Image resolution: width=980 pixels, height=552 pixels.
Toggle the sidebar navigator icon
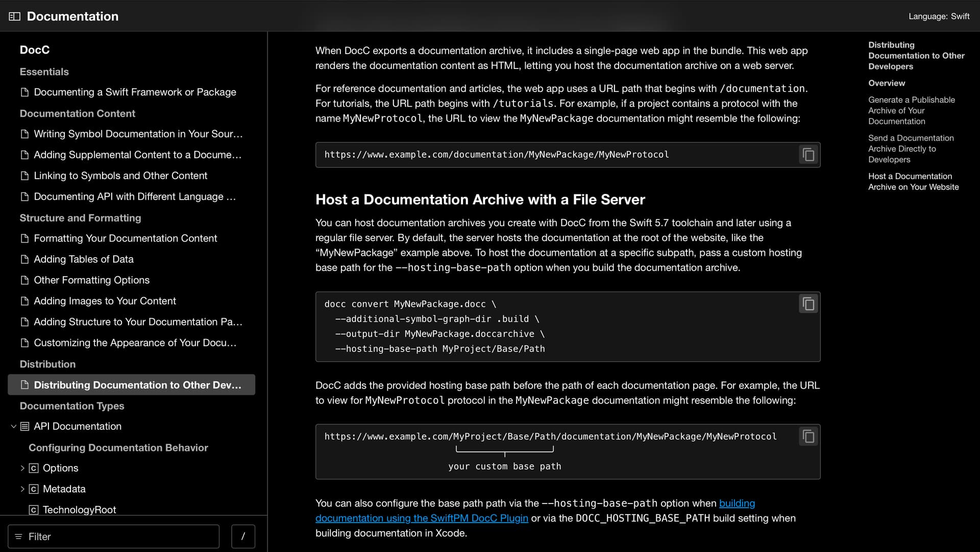[x=14, y=16]
